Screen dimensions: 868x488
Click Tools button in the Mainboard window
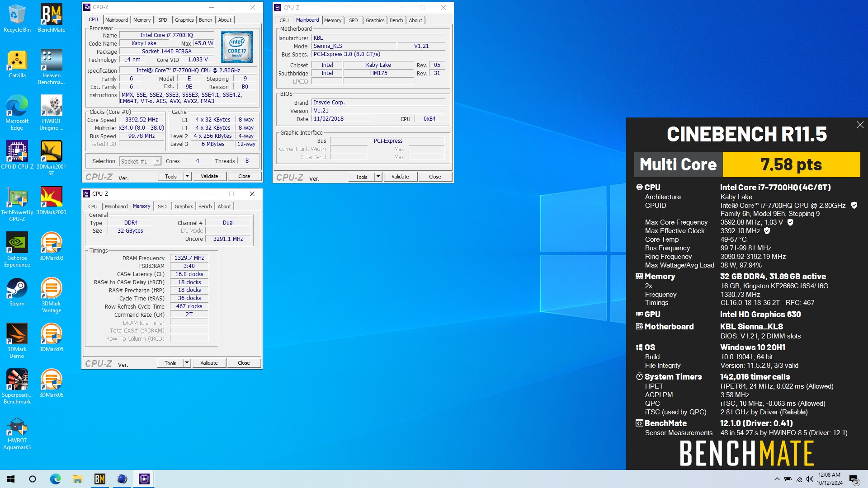[362, 177]
